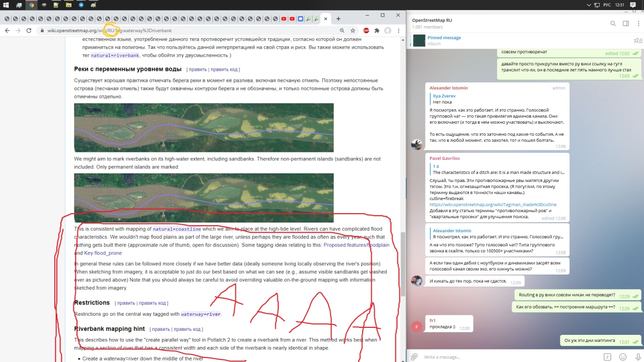Click the Telegram icon in the taskbar
This screenshot has height=362, width=644.
pos(81,5)
